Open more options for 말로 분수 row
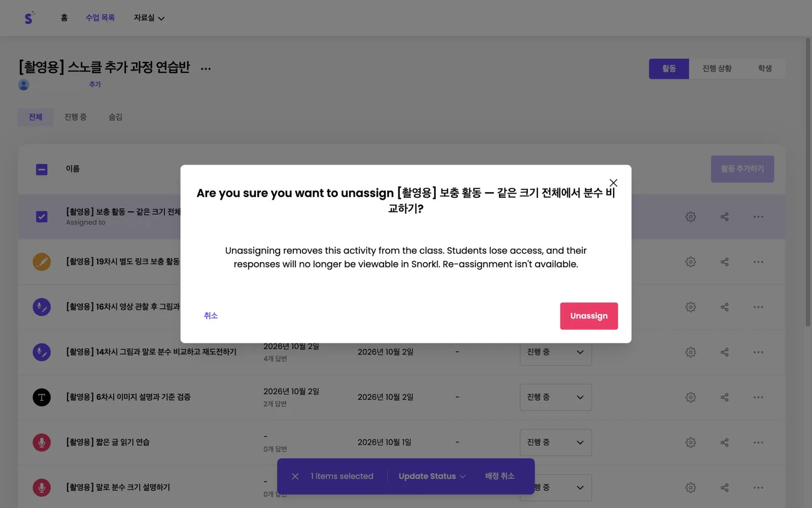 [758, 488]
